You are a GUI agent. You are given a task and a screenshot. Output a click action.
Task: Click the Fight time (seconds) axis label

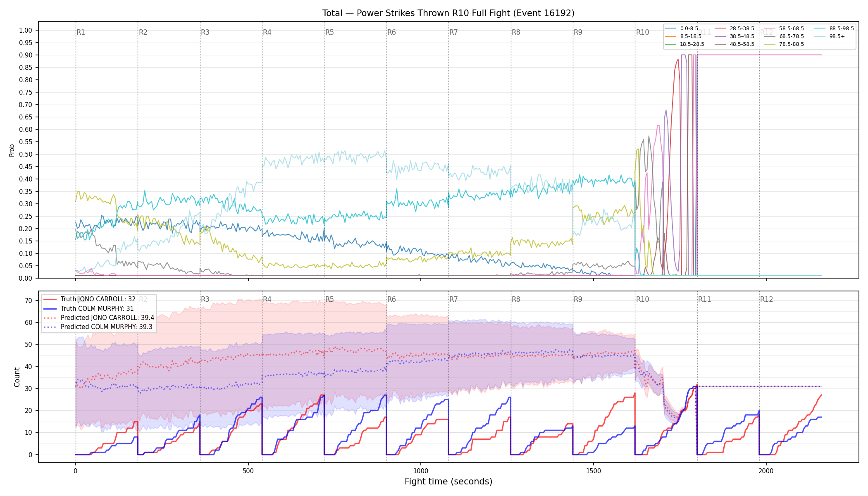coord(448,482)
